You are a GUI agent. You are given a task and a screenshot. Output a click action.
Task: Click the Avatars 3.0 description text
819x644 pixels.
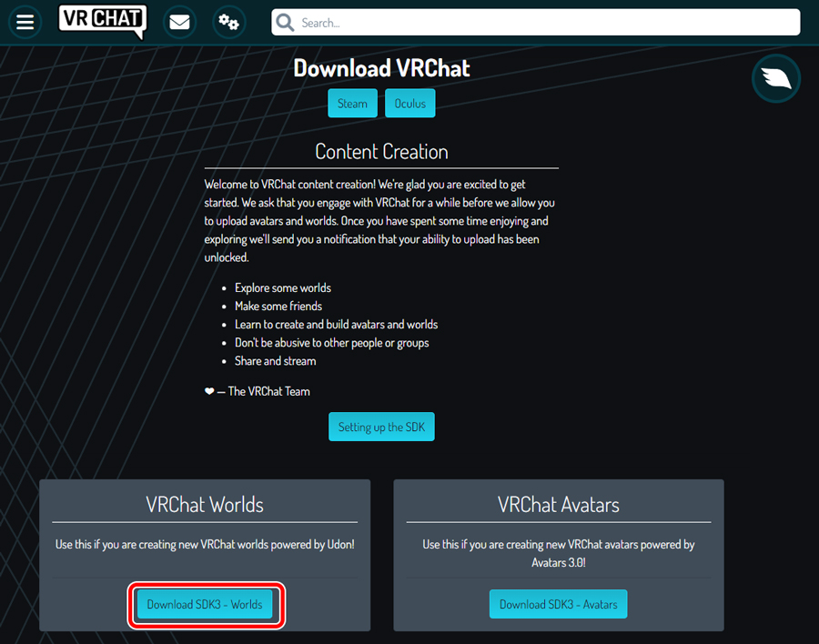click(x=559, y=553)
